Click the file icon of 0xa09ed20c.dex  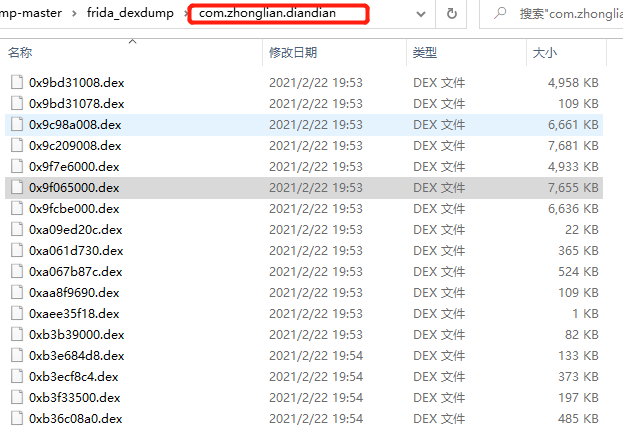coord(17,230)
